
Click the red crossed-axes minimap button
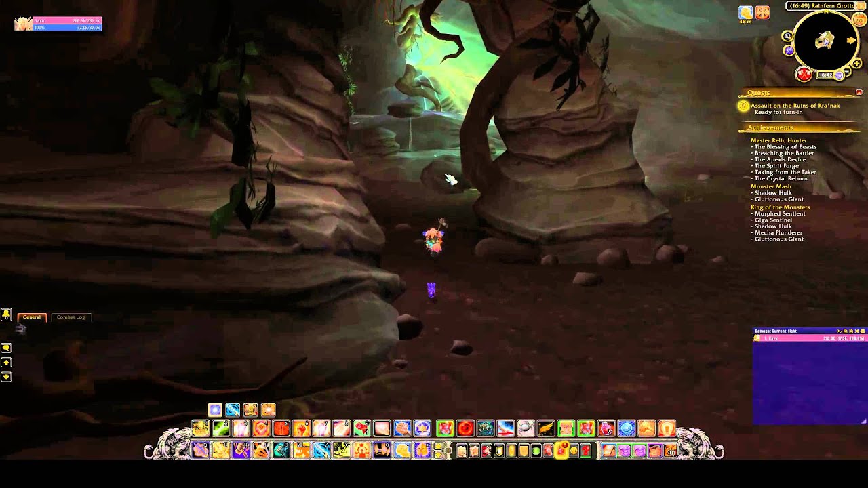(804, 74)
